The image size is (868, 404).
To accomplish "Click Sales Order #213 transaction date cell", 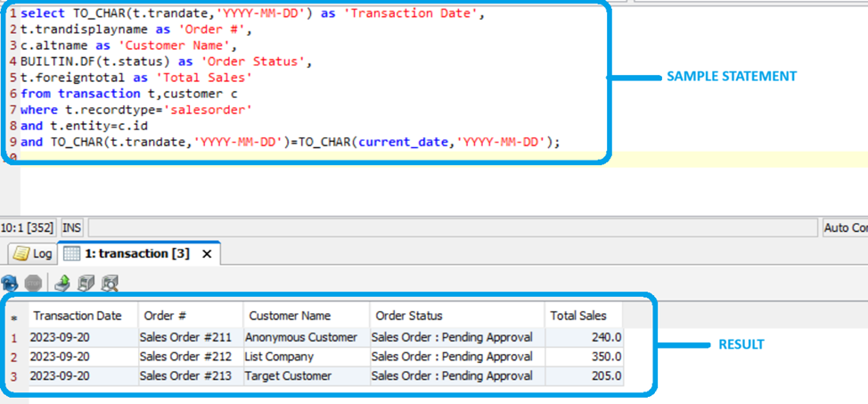I will coord(83,376).
